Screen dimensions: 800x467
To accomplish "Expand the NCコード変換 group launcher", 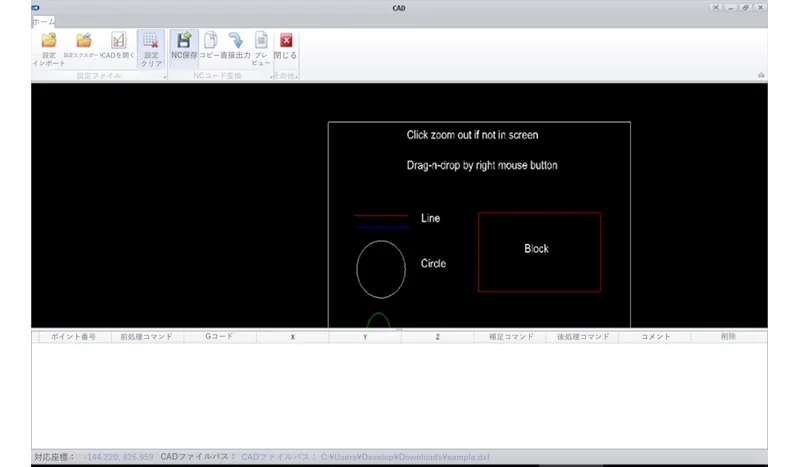I will (x=271, y=77).
